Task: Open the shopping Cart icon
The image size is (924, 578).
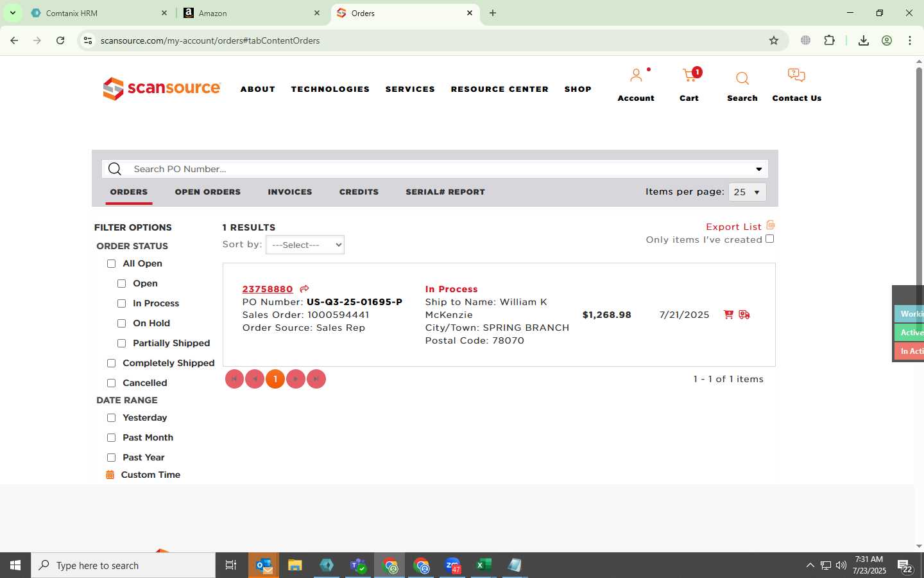Action: click(690, 76)
